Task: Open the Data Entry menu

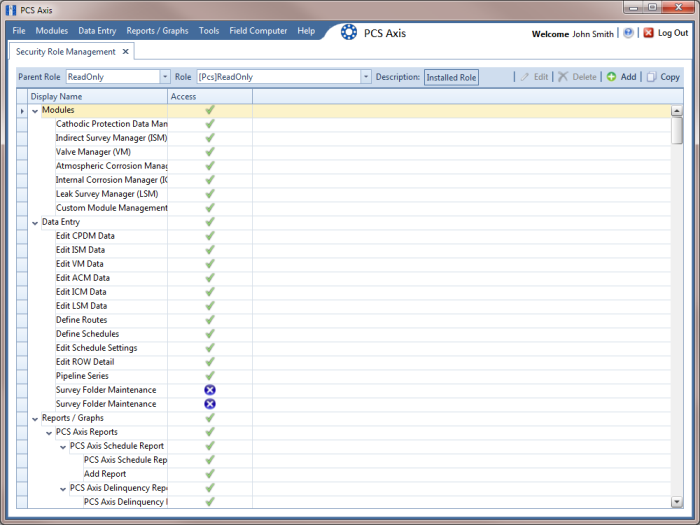Action: pos(97,31)
